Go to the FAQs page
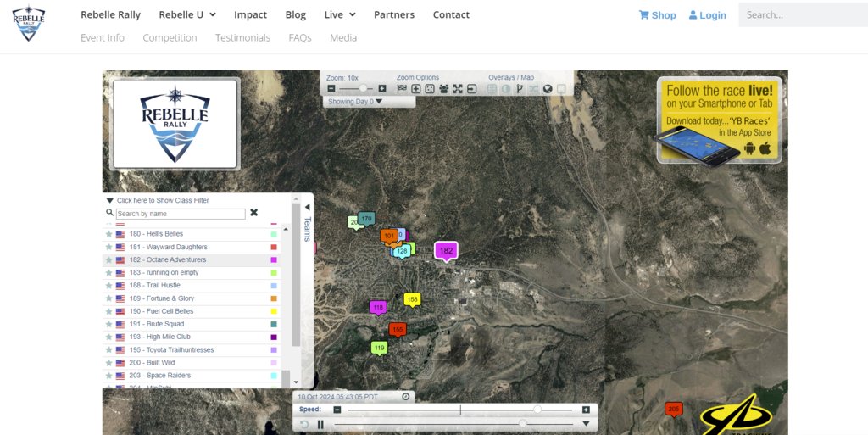 tap(300, 37)
